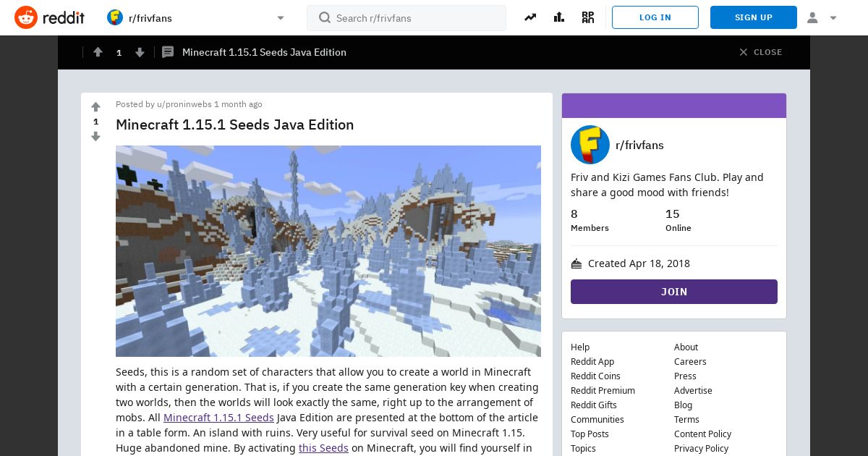Image resolution: width=868 pixels, height=456 pixels.
Task: Click the 8 Members count
Action: coord(590,220)
